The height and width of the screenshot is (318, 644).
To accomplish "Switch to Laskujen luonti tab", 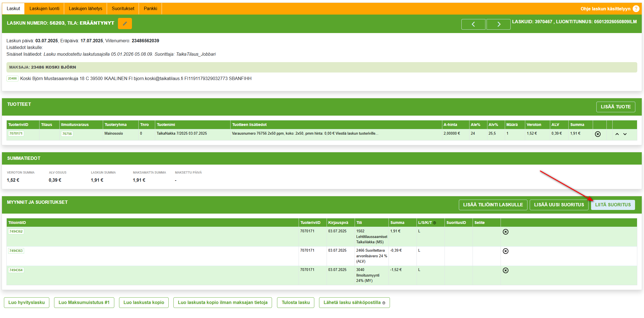I will 44,9.
